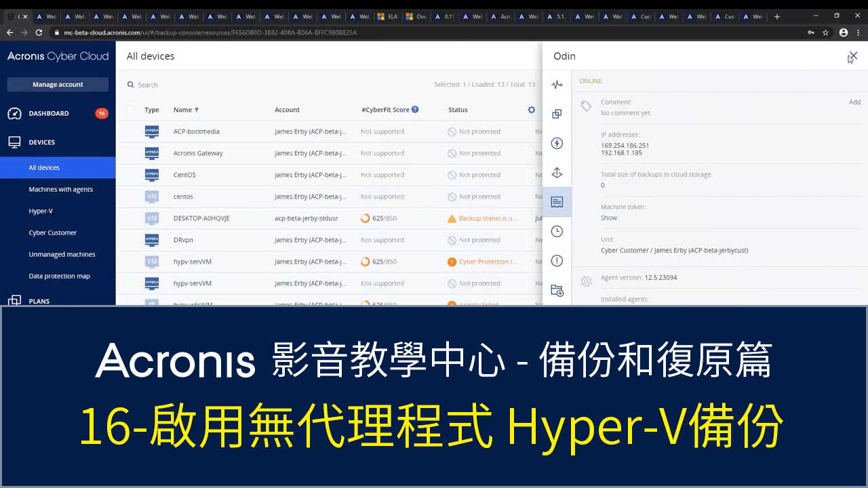Click the Manage account button

pyautogui.click(x=58, y=85)
